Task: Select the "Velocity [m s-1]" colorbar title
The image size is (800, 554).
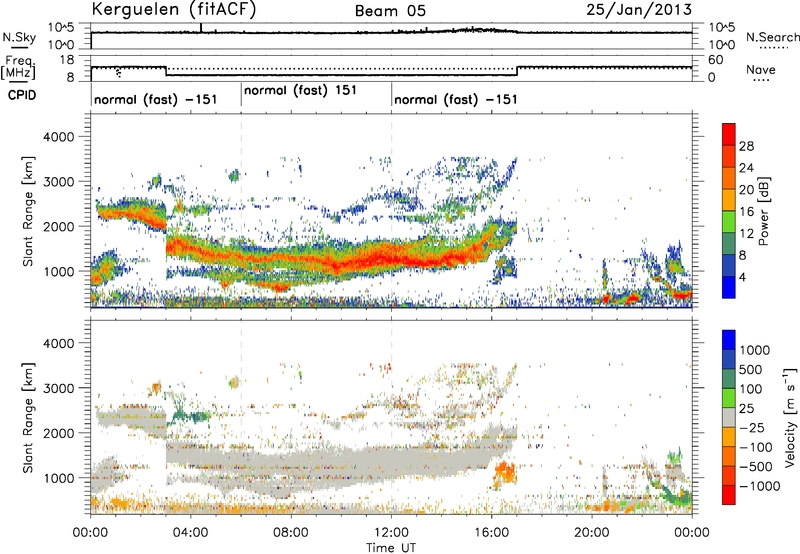Action: point(790,418)
